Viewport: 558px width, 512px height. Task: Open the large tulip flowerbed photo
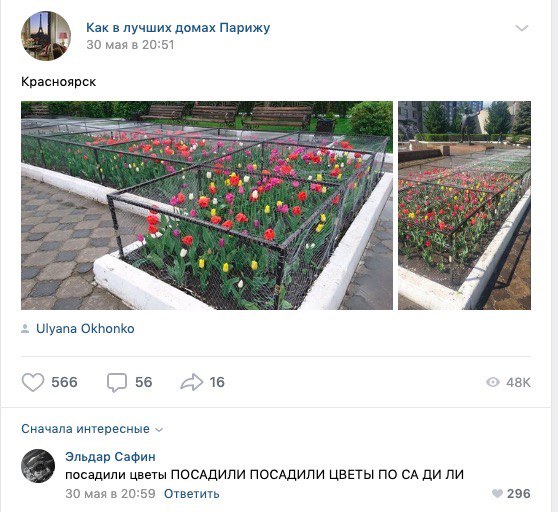pos(207,205)
